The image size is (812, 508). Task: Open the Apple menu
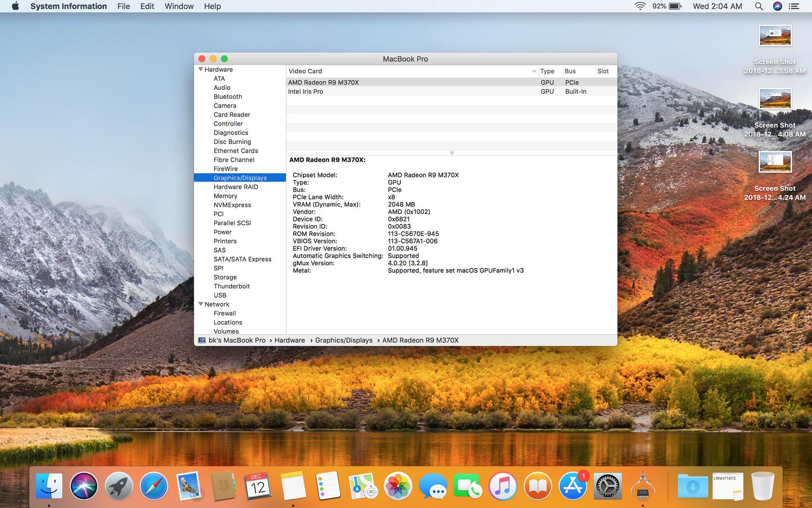pos(16,6)
